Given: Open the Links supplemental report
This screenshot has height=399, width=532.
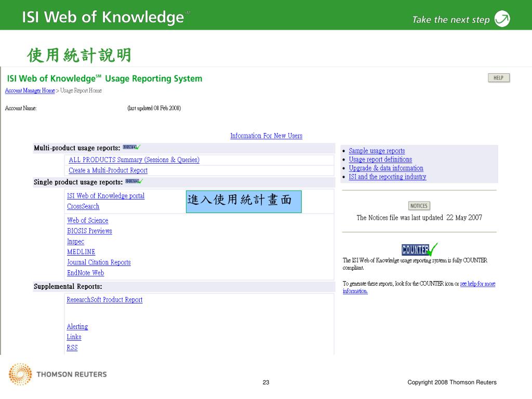Looking at the screenshot, I should (74, 337).
